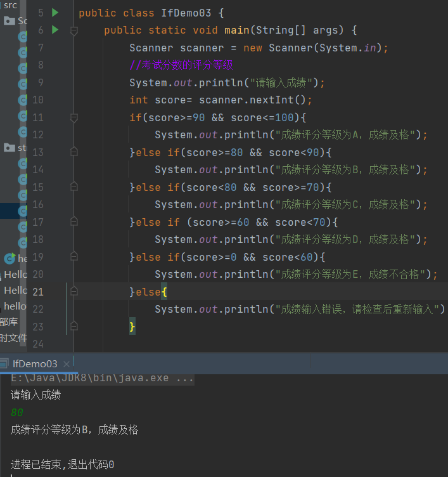448x477 pixels.
Task: Click console output 请输入成绩
Action: click(35, 395)
